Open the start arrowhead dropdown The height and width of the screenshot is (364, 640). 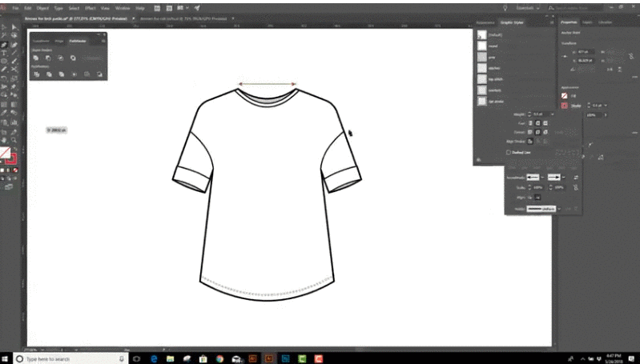coord(542,178)
